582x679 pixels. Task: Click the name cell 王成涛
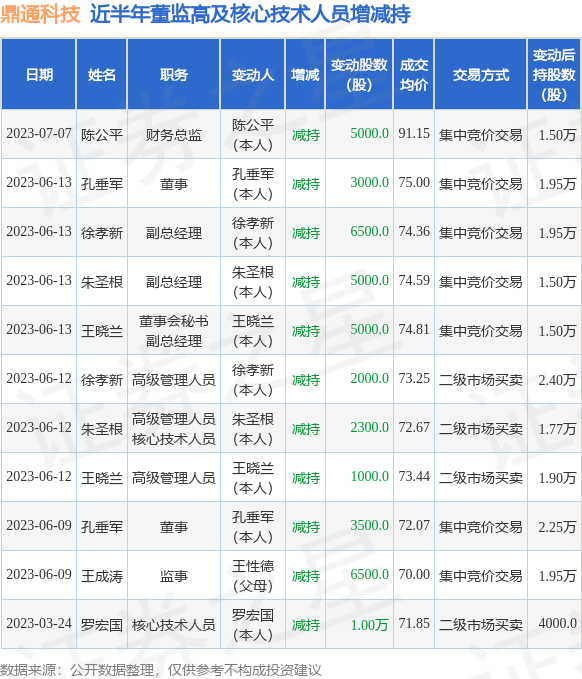tap(102, 576)
